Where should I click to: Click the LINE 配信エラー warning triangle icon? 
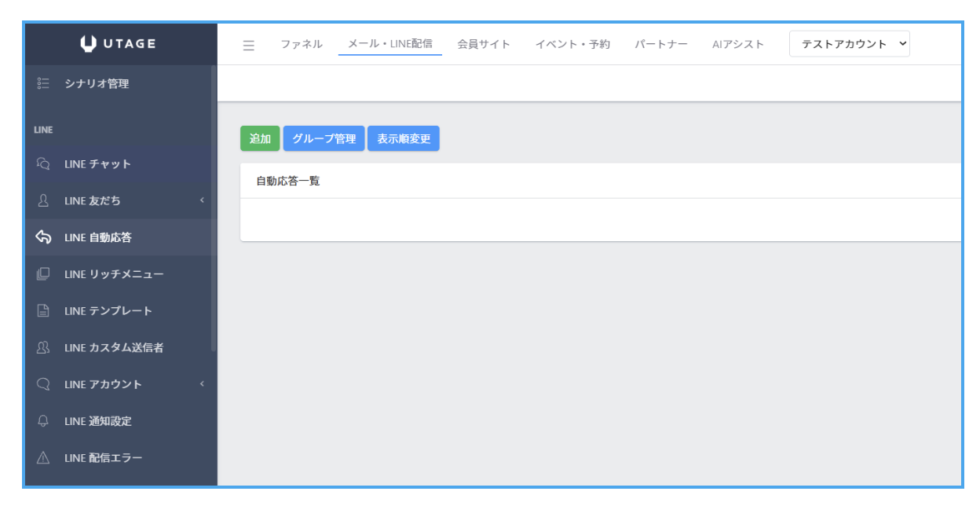44,458
